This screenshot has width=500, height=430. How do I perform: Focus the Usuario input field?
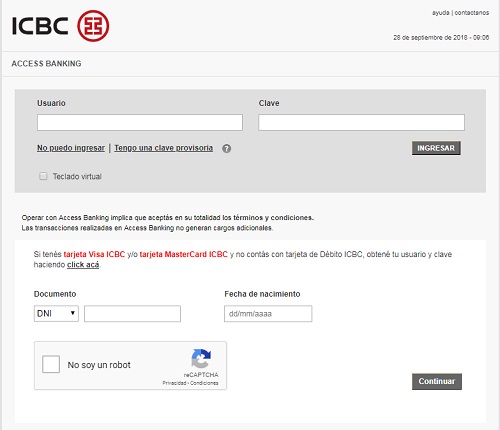[x=140, y=122]
